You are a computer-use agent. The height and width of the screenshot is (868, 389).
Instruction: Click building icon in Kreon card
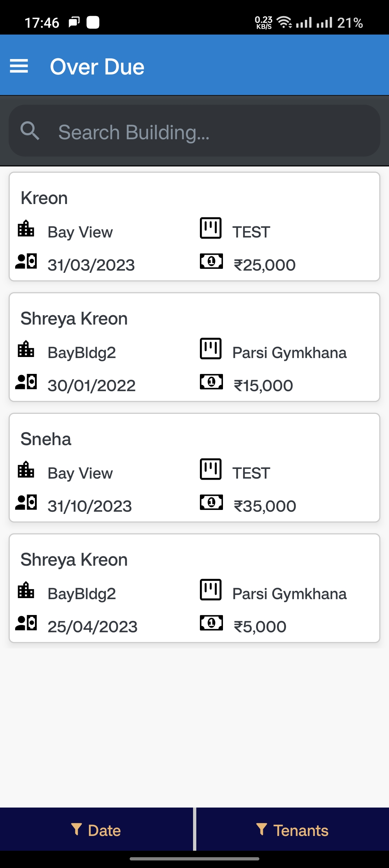[x=26, y=229]
